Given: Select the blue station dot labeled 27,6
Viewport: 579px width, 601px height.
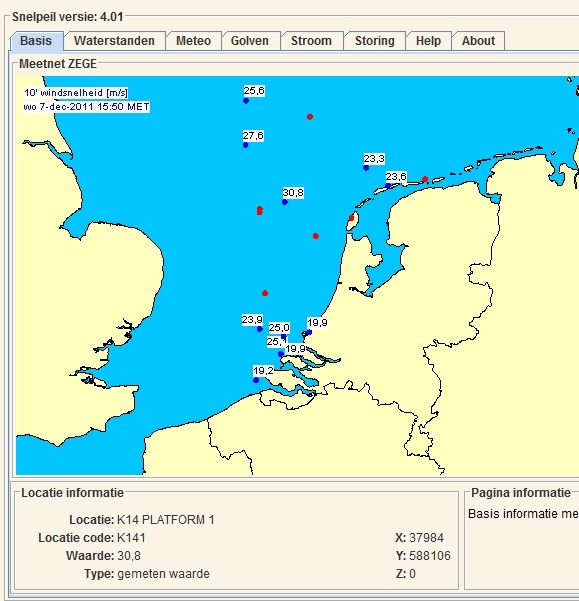Looking at the screenshot, I should [x=246, y=145].
